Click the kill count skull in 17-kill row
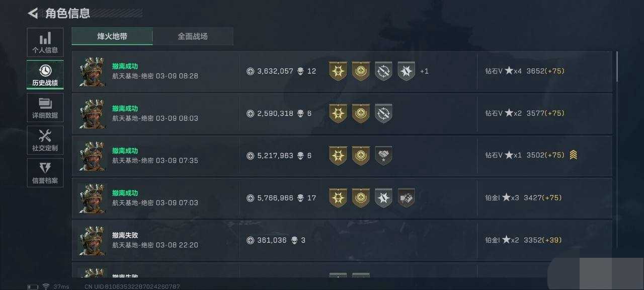The height and width of the screenshot is (290, 644). tap(300, 198)
